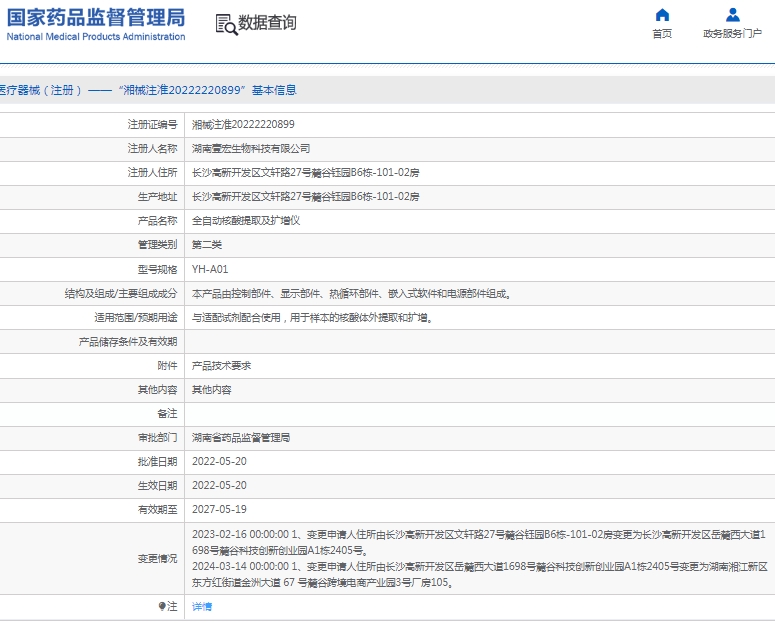Click 有效期至 label cell
775x623 pixels.
point(157,509)
